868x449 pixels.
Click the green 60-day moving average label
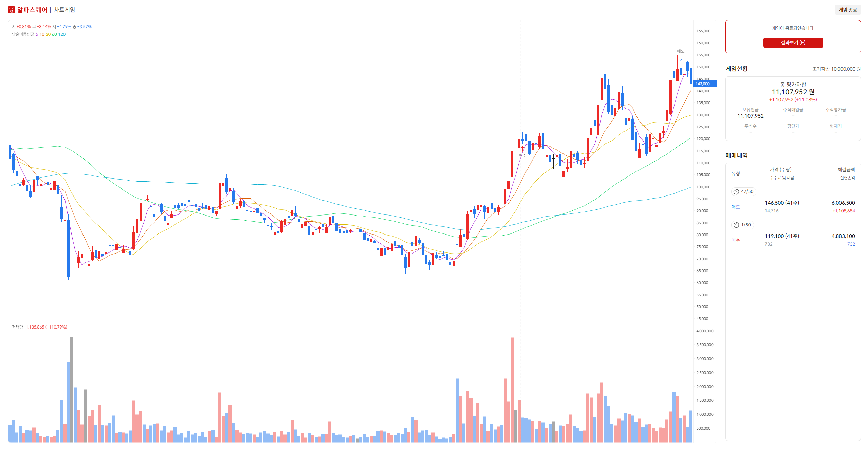point(54,34)
